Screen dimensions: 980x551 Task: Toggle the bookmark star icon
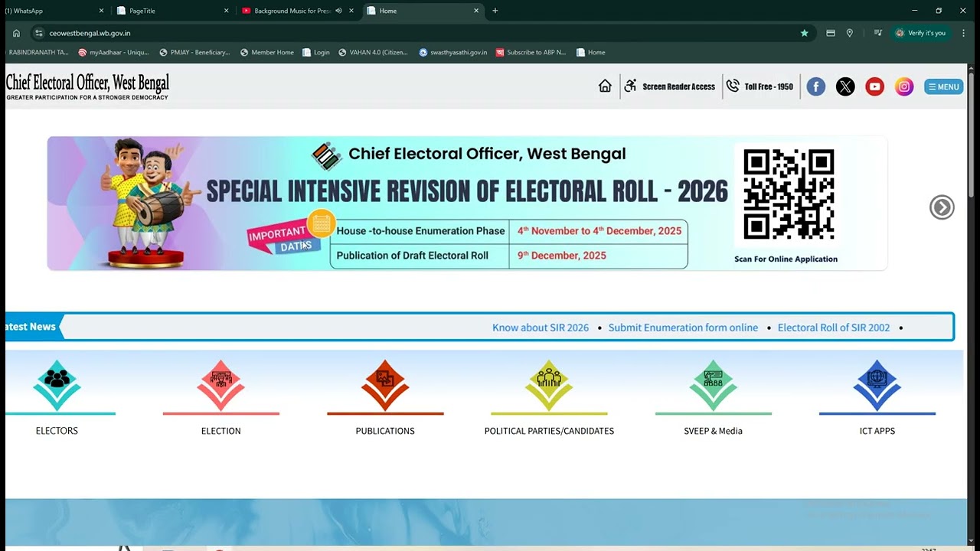tap(804, 33)
